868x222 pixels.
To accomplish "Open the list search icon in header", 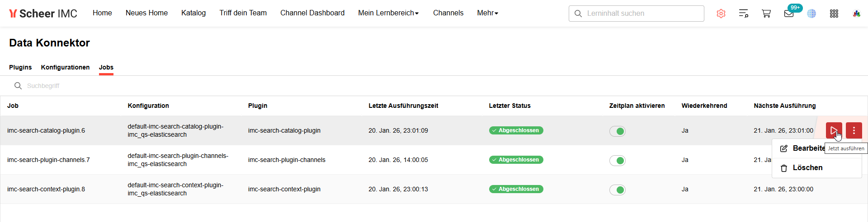I will pyautogui.click(x=744, y=14).
